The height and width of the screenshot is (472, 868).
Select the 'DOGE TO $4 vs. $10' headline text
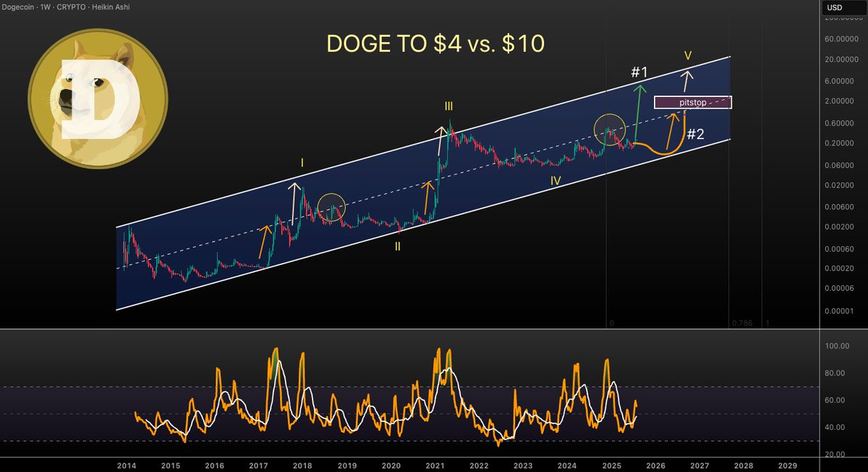point(435,44)
